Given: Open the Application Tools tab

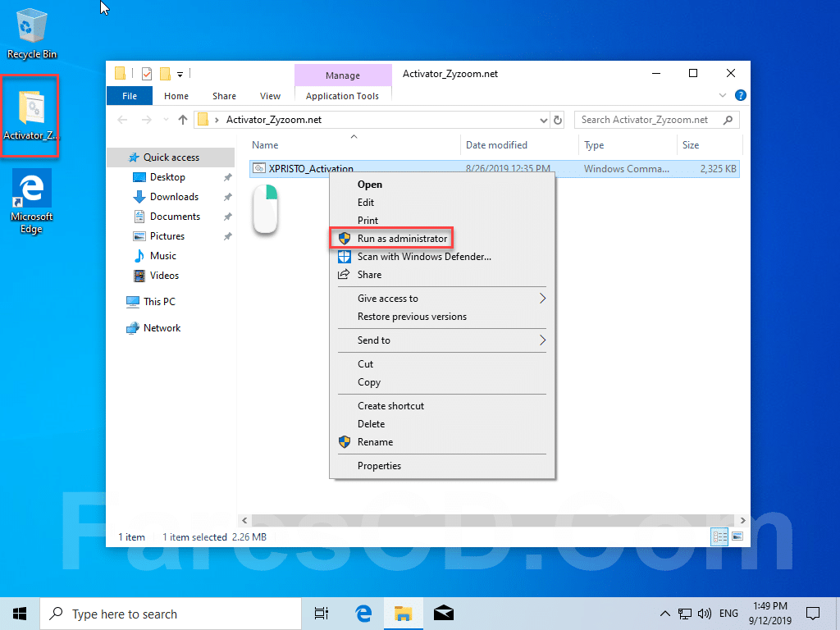Looking at the screenshot, I should pos(342,96).
